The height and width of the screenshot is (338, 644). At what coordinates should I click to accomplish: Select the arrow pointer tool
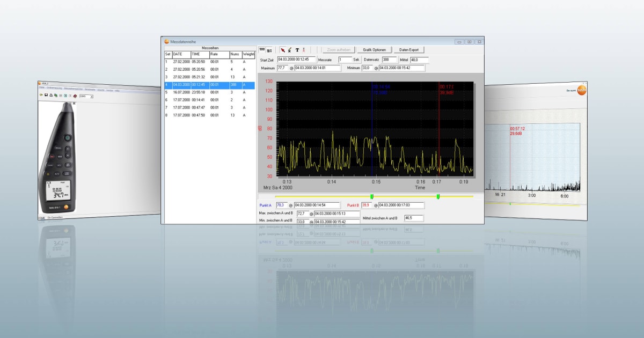(283, 49)
